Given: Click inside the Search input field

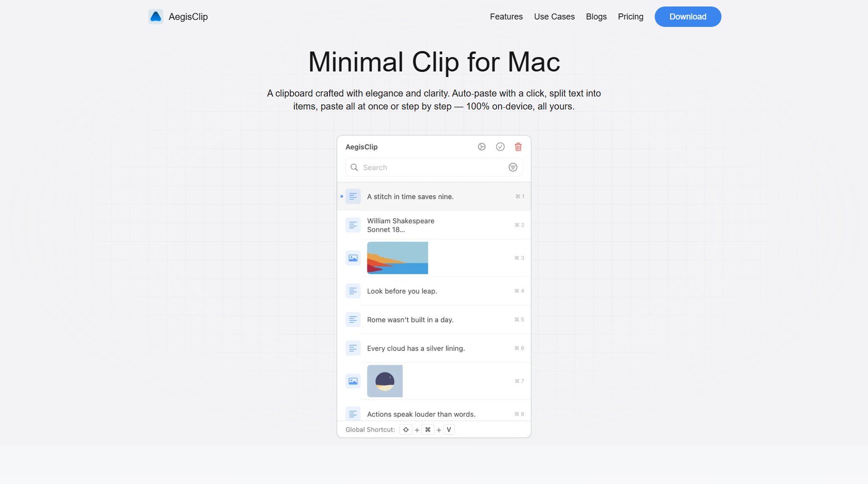Looking at the screenshot, I should (417, 167).
